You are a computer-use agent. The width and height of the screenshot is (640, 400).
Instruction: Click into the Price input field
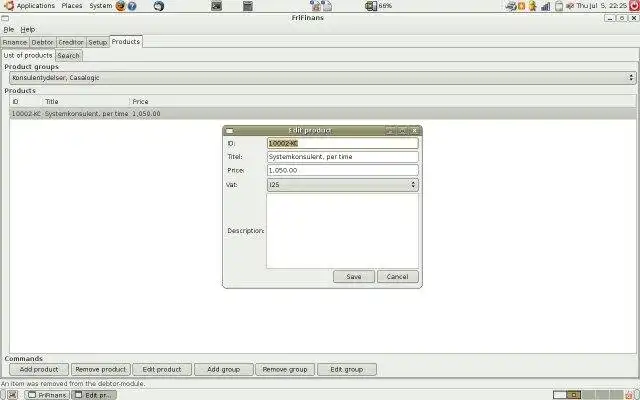(x=342, y=170)
